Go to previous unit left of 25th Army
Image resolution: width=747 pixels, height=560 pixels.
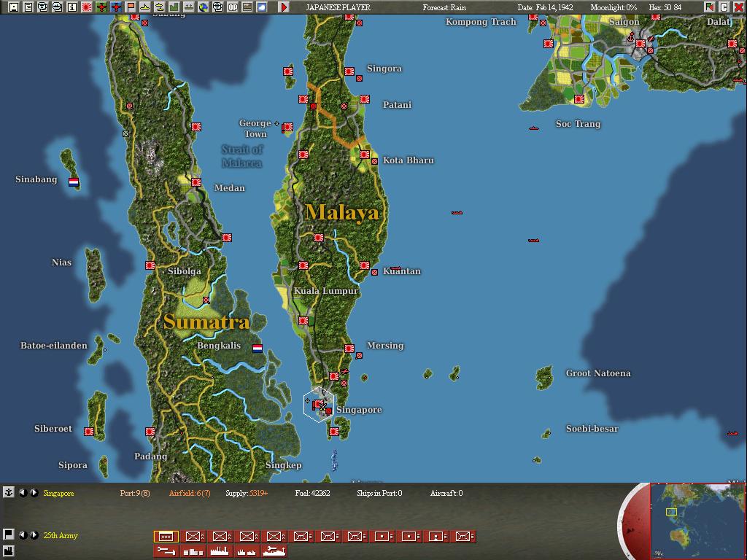click(23, 534)
